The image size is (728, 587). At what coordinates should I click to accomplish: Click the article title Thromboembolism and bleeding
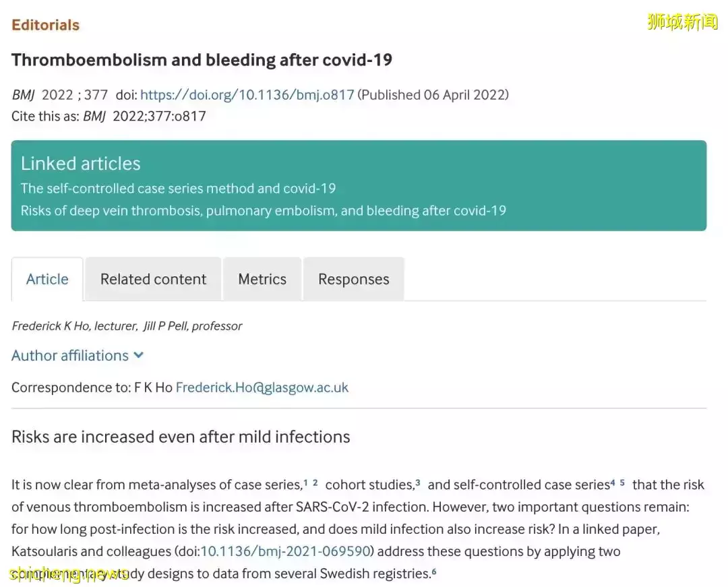click(x=202, y=60)
